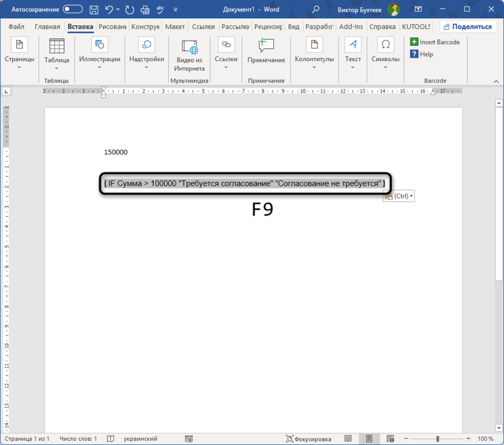Image resolution: width=504 pixels, height=445 pixels.
Task: Open the Файл menu
Action: click(16, 26)
